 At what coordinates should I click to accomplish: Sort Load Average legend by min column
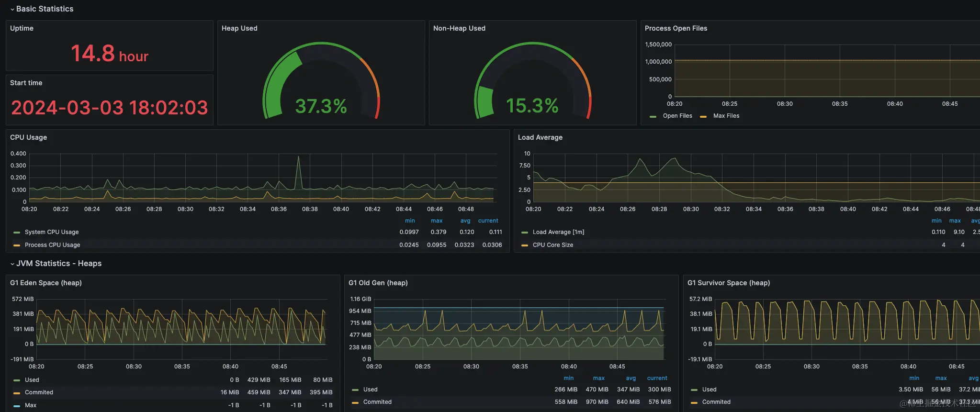tap(936, 221)
